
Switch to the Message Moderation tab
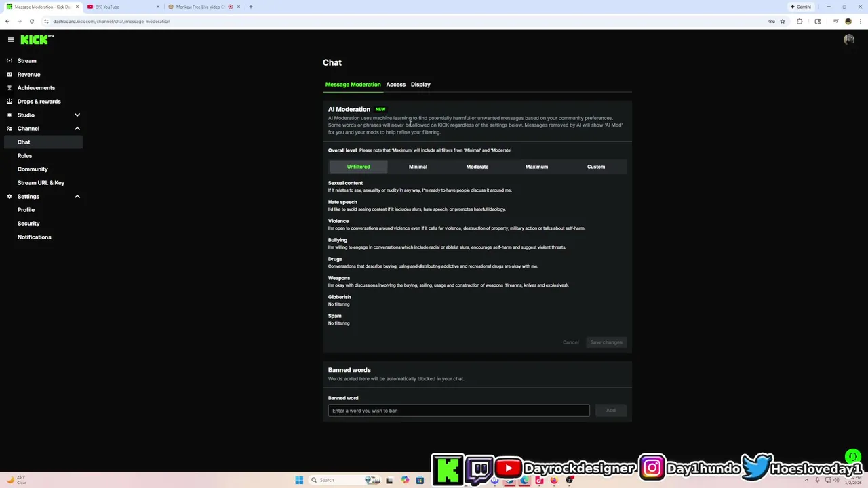(x=353, y=85)
